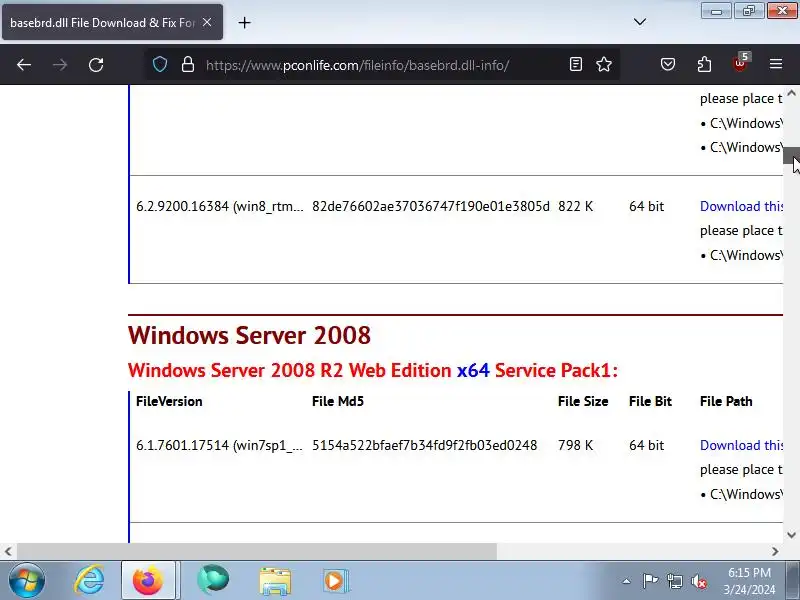This screenshot has width=800, height=600.
Task: Launch Internet Explorer from the taskbar
Action: (89, 580)
